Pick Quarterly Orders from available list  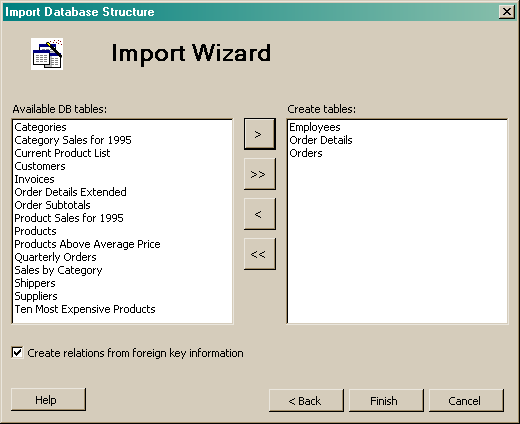tap(55, 257)
